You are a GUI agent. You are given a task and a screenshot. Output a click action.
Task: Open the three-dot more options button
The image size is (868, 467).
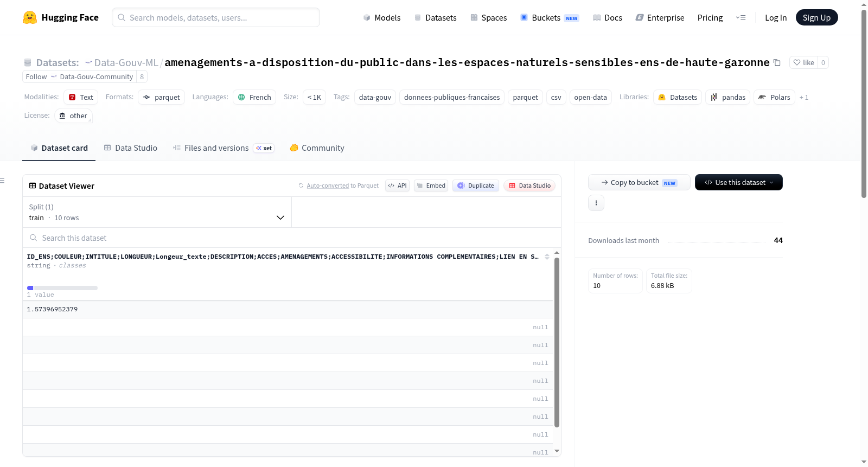pyautogui.click(x=596, y=203)
